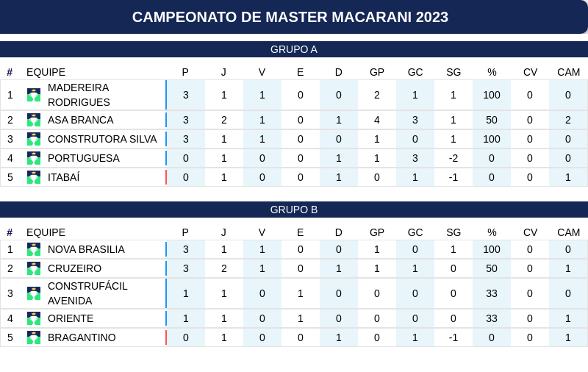The image size is (588, 372).
Task: Click the Bragantino team crest icon
Action: click(34, 337)
